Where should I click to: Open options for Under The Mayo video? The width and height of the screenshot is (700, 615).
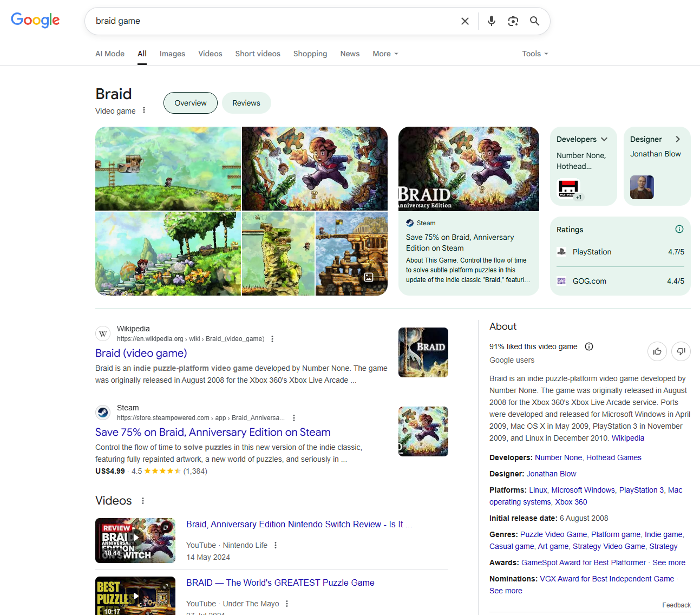[287, 604]
